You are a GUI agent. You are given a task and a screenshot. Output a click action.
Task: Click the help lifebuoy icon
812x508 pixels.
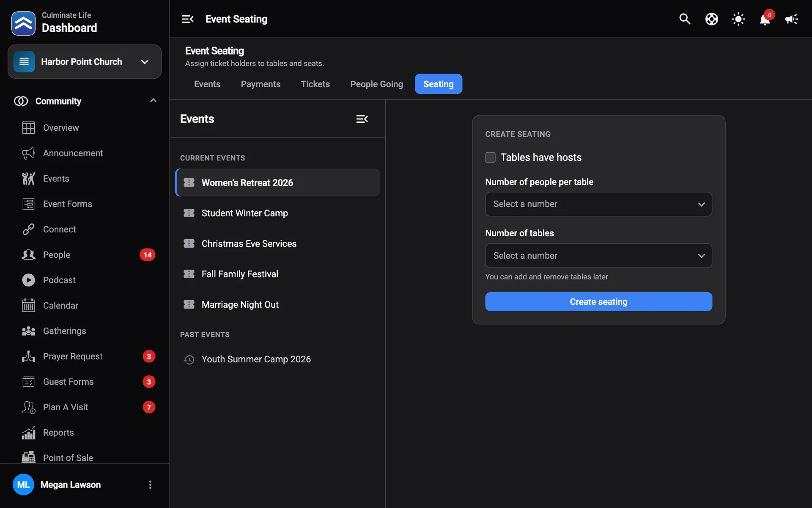(x=711, y=19)
